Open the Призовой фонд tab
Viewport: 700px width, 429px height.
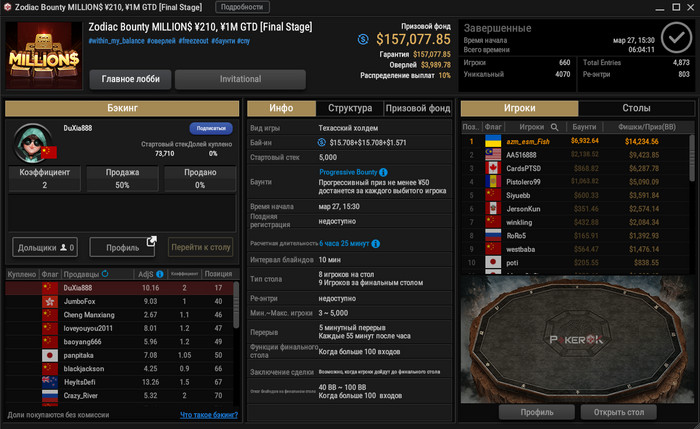point(418,108)
